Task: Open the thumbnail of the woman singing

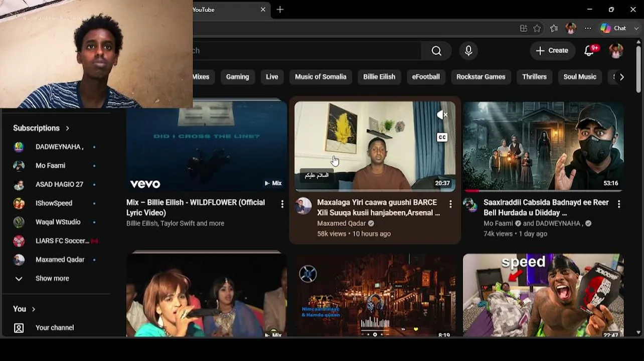Action: 207,295
